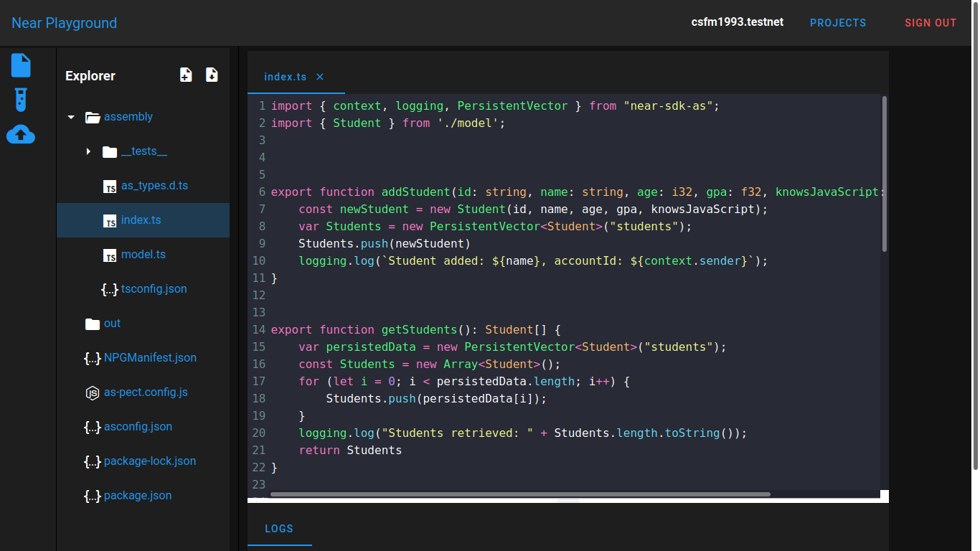980x551 pixels.
Task: Open the LOGS tab
Action: point(279,529)
